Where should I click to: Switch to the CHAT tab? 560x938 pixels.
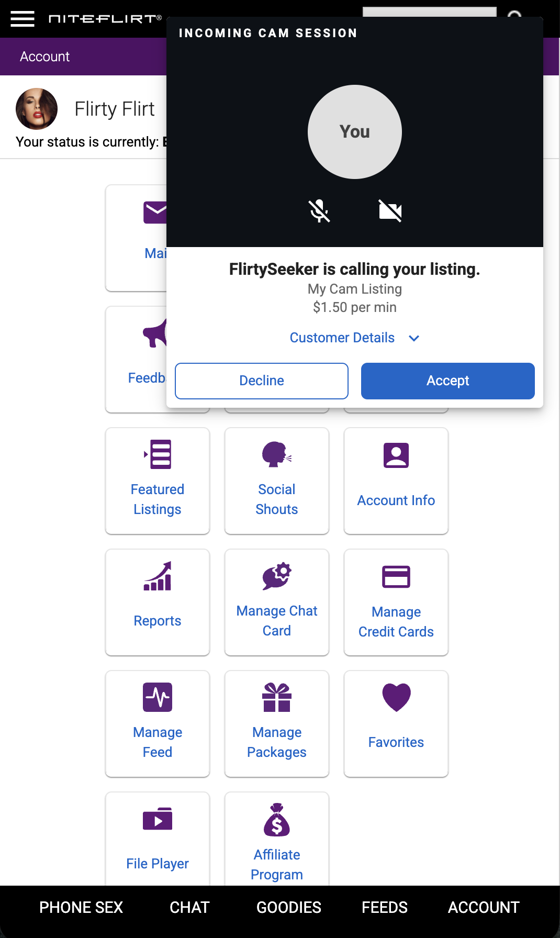tap(189, 908)
